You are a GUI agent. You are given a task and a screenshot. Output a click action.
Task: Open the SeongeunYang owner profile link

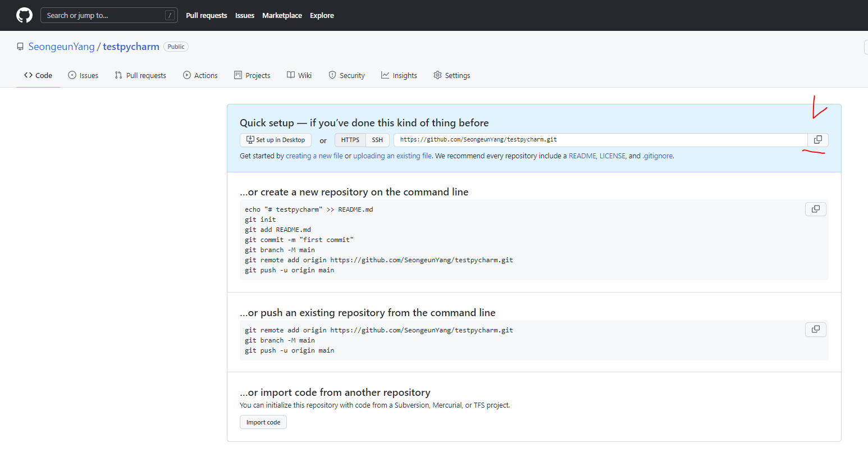pos(61,47)
